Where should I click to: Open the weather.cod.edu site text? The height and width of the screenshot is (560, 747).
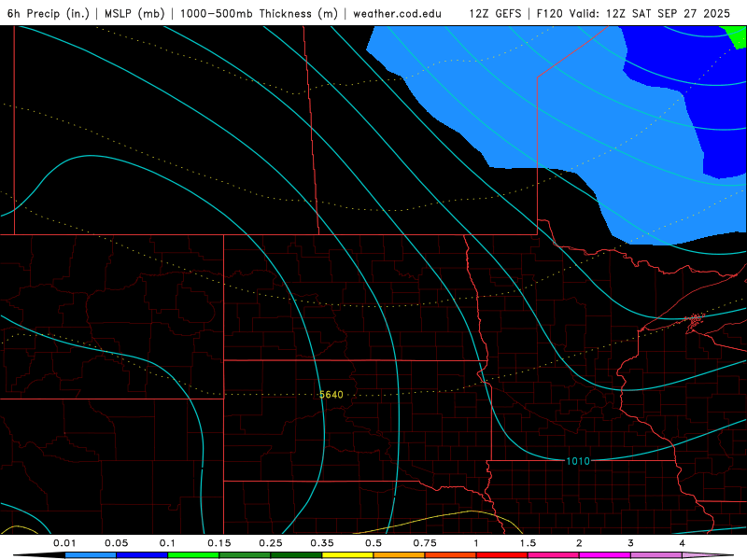pos(397,14)
